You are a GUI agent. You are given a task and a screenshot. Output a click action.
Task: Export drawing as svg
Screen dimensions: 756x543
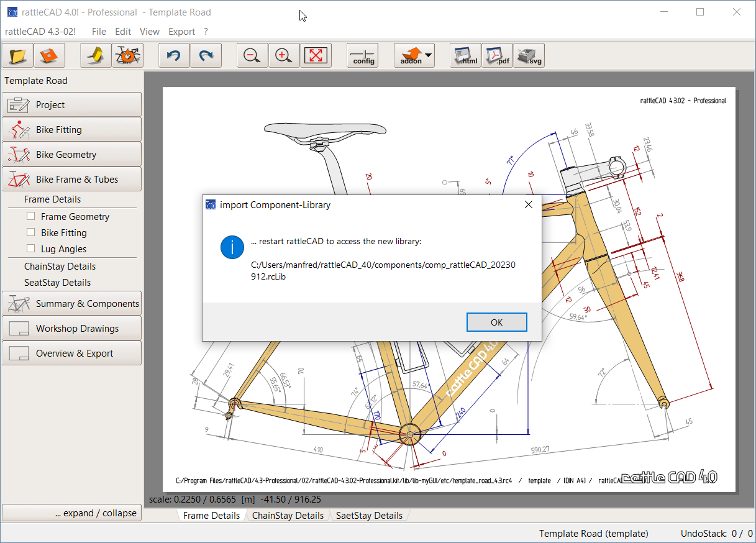click(529, 55)
